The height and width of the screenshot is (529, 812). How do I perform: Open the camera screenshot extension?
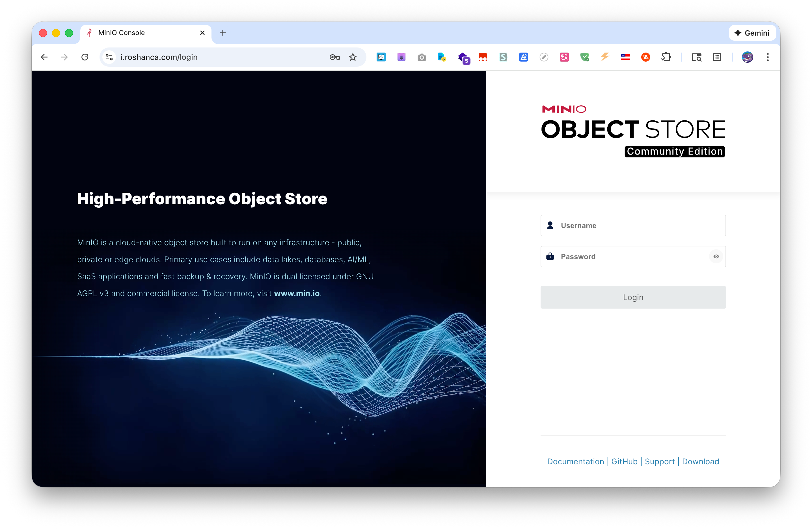422,57
